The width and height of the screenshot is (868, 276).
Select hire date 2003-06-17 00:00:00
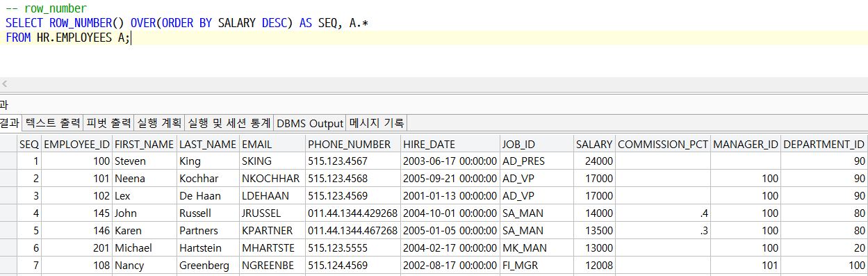coord(450,161)
